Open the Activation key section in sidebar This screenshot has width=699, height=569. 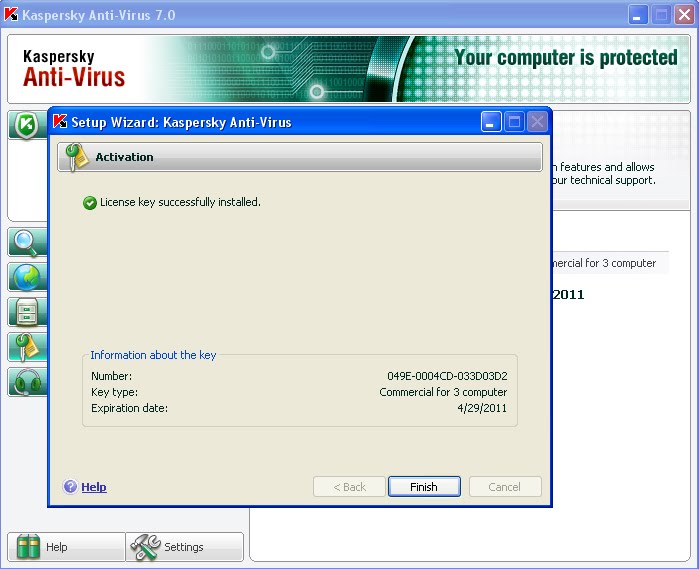pyautogui.click(x=28, y=346)
